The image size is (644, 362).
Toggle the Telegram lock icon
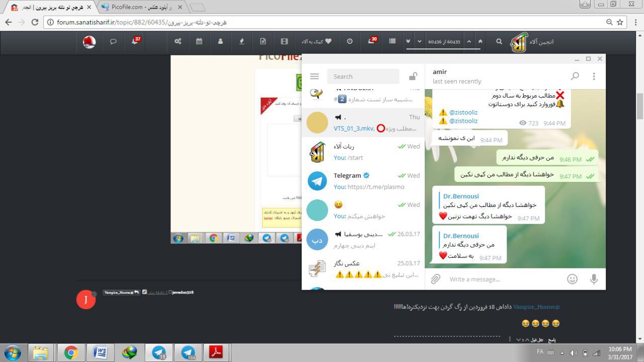click(x=413, y=77)
